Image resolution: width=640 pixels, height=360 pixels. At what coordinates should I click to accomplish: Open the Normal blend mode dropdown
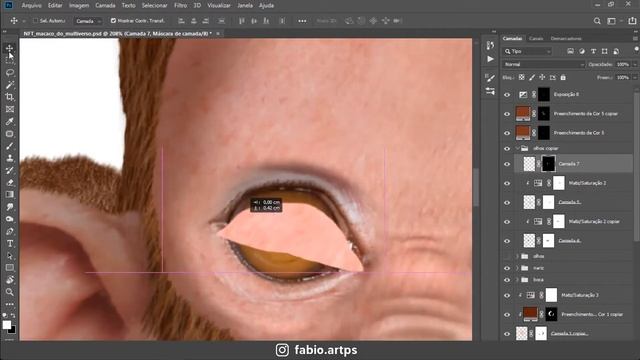click(543, 64)
